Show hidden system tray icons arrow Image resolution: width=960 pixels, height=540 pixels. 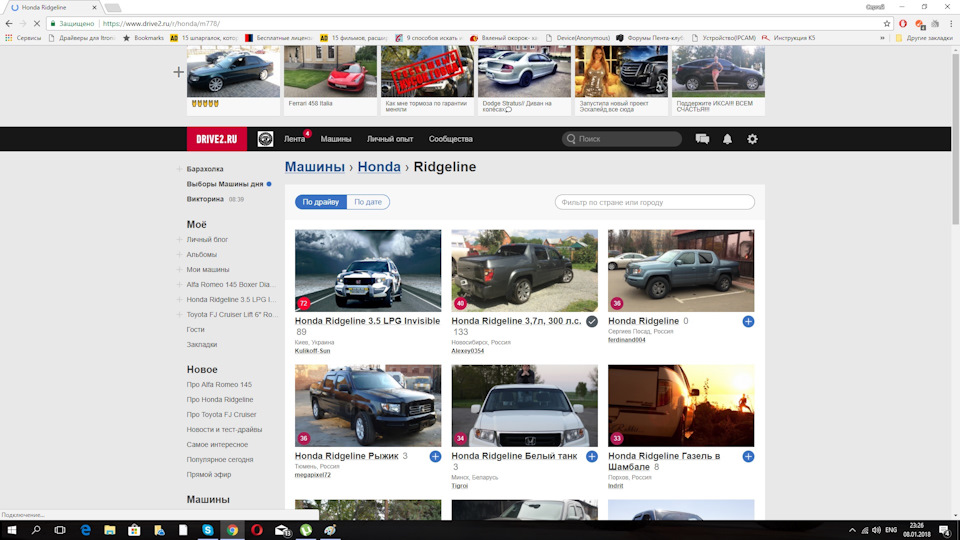[852, 530]
